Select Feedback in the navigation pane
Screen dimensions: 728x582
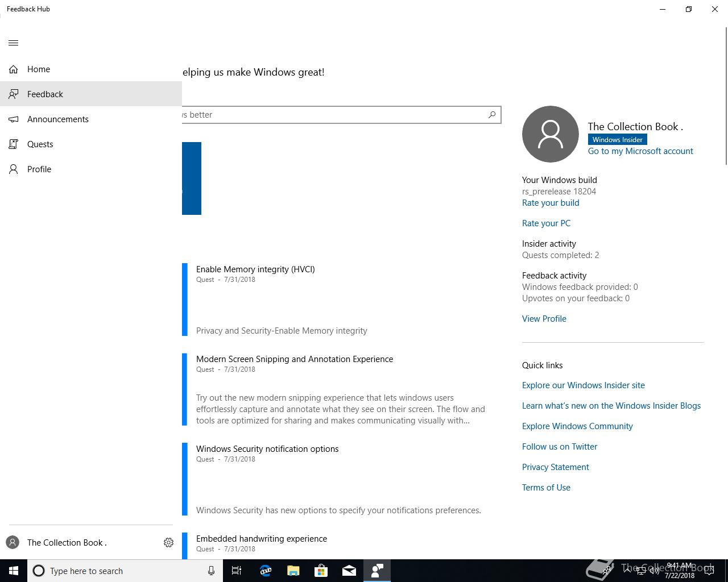click(x=91, y=94)
